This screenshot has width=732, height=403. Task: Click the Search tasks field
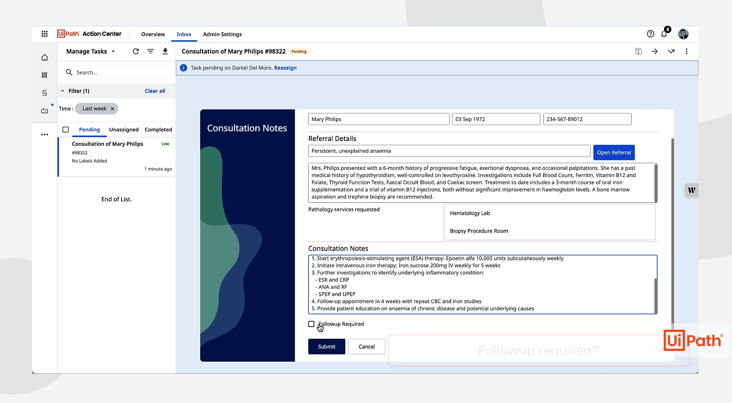(x=116, y=72)
